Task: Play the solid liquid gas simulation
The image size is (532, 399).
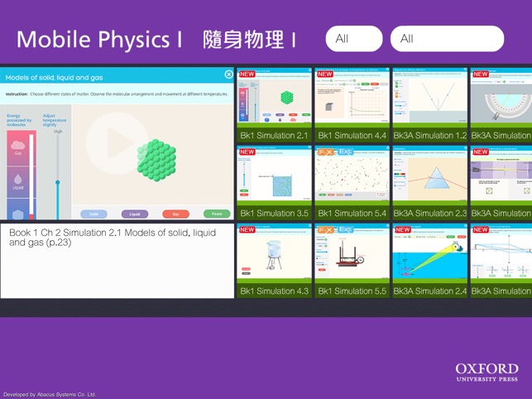Action: (117, 142)
